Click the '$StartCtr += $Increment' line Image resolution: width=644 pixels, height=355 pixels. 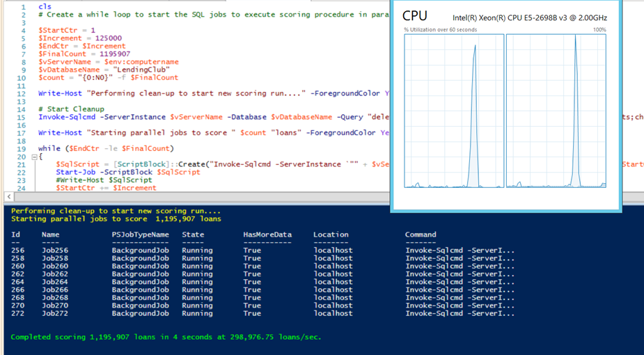pyautogui.click(x=106, y=187)
